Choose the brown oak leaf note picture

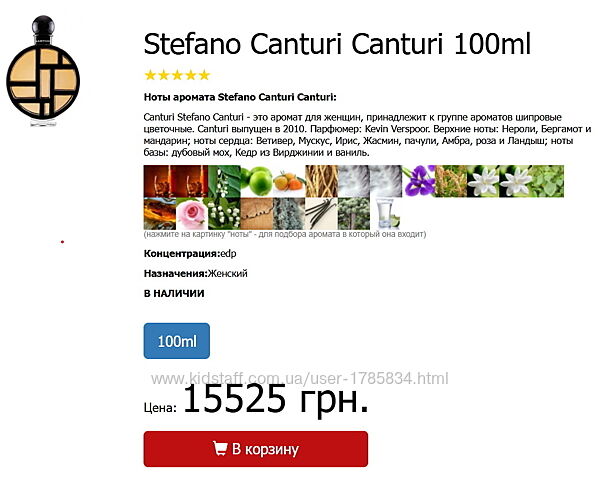[257, 213]
